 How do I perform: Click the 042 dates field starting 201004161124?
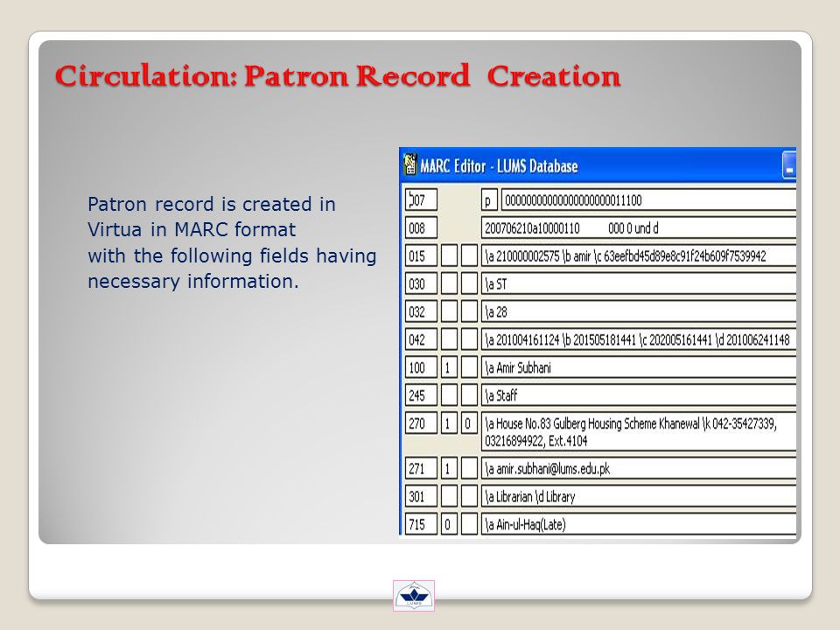[x=639, y=339]
